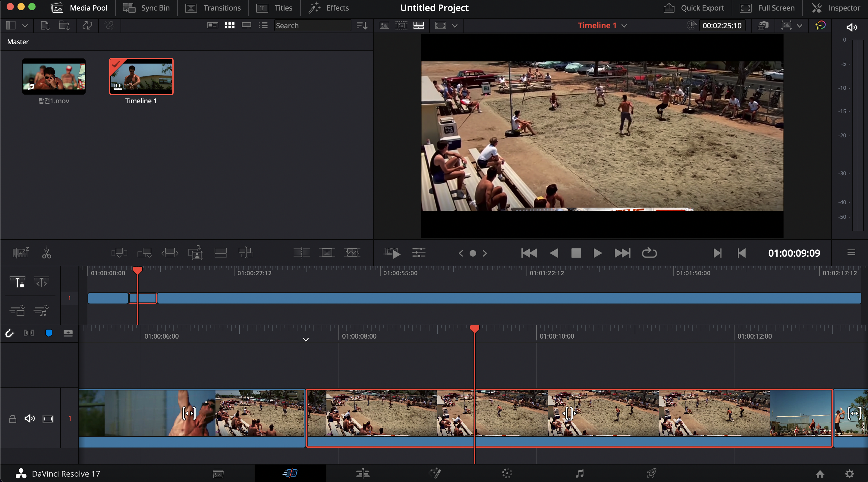Open the Inspector panel
868x482 pixels.
point(835,8)
